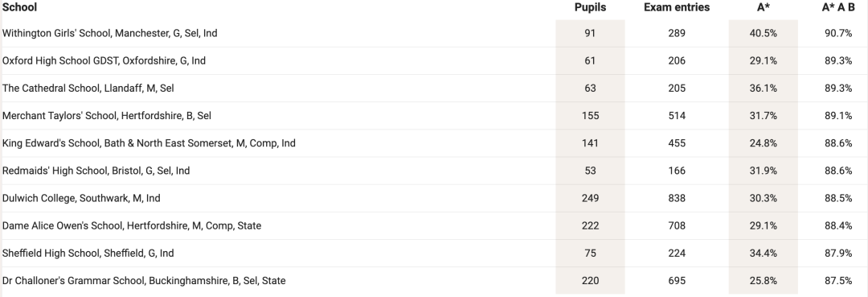Click King Edward's School, Bath entry
Screen dimensions: 868x297
pyautogui.click(x=149, y=143)
